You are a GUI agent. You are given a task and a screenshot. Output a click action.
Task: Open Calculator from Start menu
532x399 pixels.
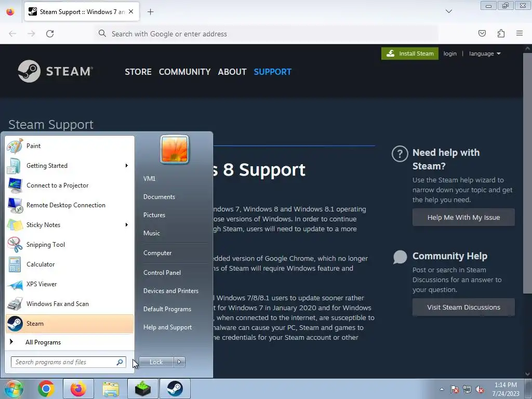pyautogui.click(x=70, y=264)
